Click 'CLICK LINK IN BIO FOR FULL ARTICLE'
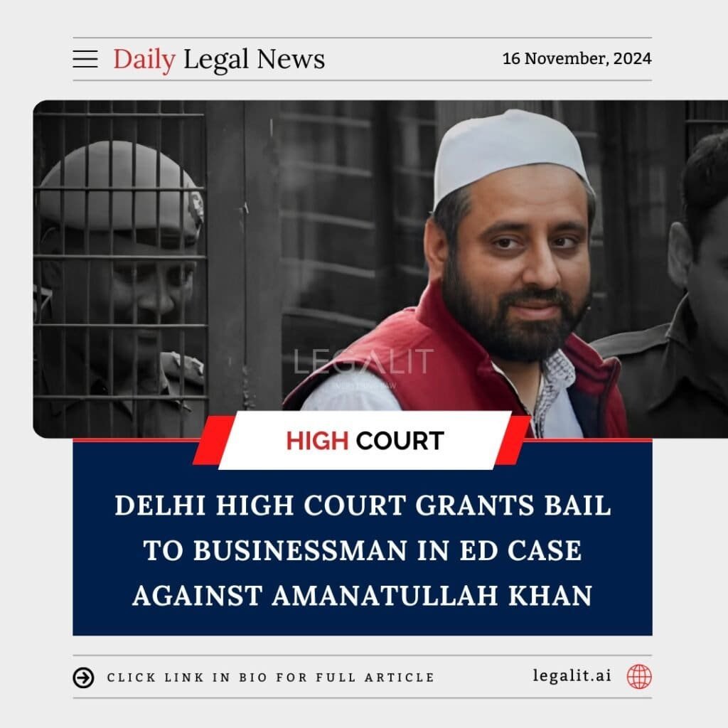The image size is (728, 728). (271, 678)
